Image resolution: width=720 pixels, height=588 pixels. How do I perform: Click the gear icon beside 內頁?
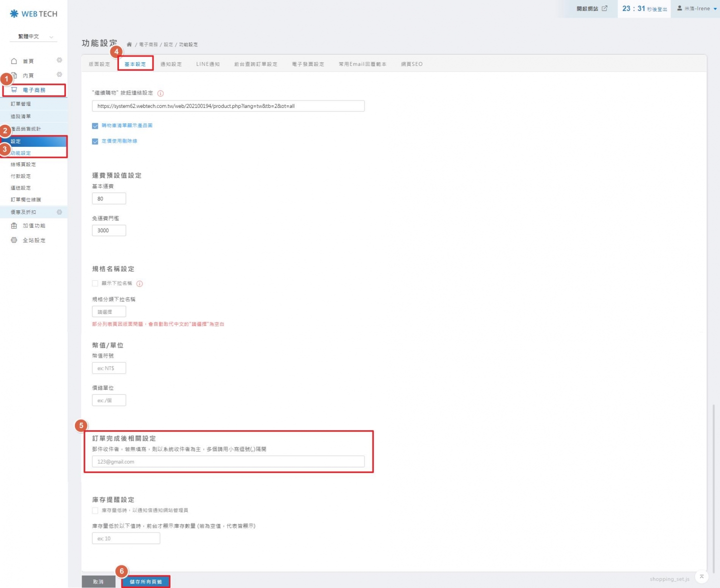(59, 75)
